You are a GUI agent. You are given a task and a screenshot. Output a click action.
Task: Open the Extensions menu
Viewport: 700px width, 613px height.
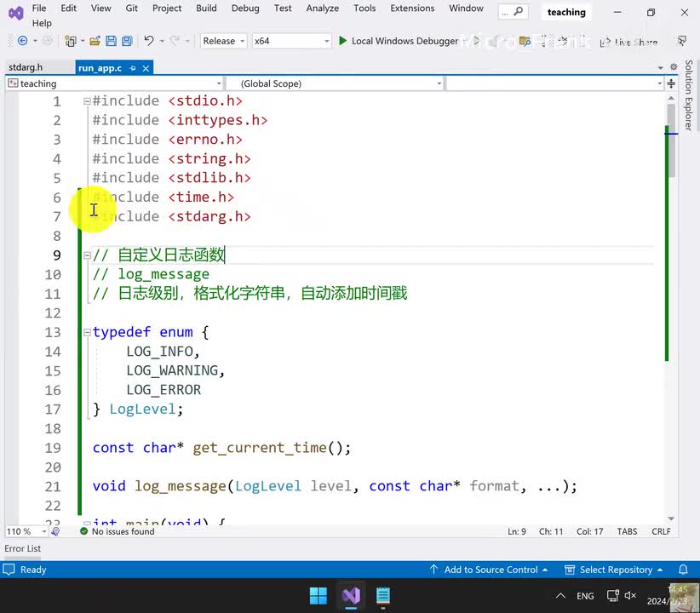[x=412, y=8]
